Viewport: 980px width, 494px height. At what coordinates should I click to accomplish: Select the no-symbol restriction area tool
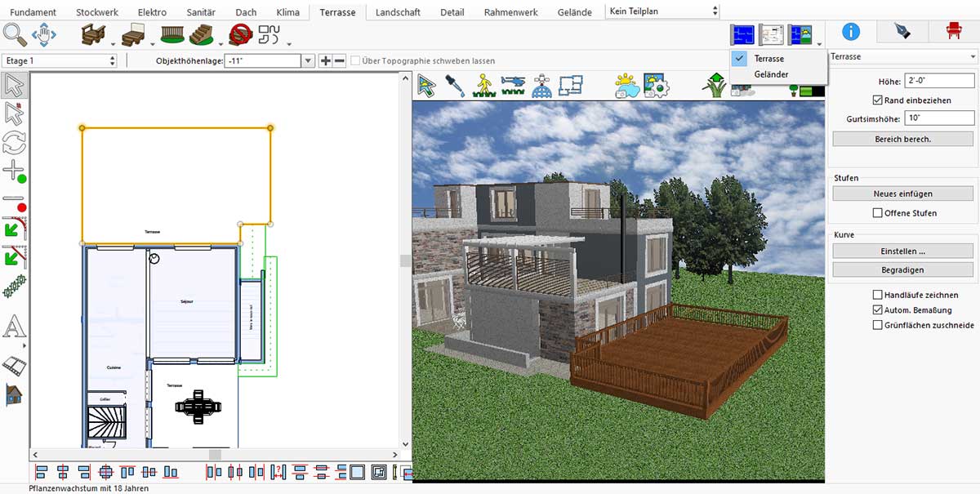[x=239, y=35]
